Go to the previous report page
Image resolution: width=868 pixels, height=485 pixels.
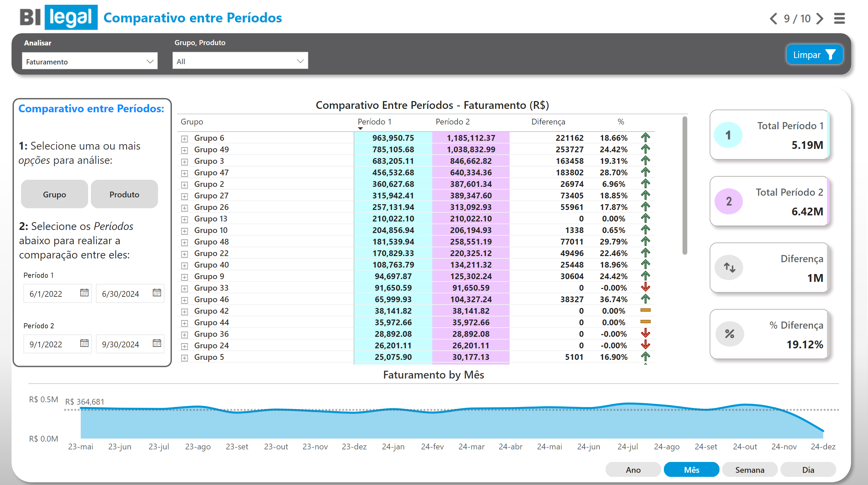(x=773, y=18)
